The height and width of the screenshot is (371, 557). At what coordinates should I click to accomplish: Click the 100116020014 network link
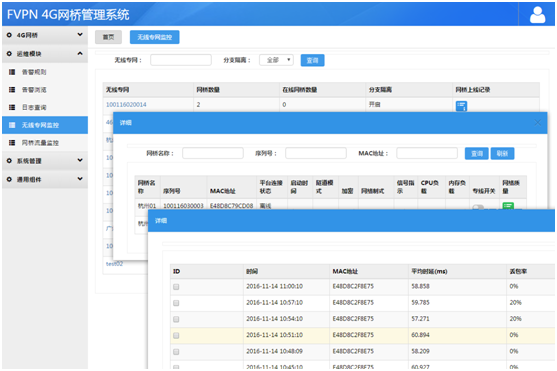pyautogui.click(x=126, y=104)
